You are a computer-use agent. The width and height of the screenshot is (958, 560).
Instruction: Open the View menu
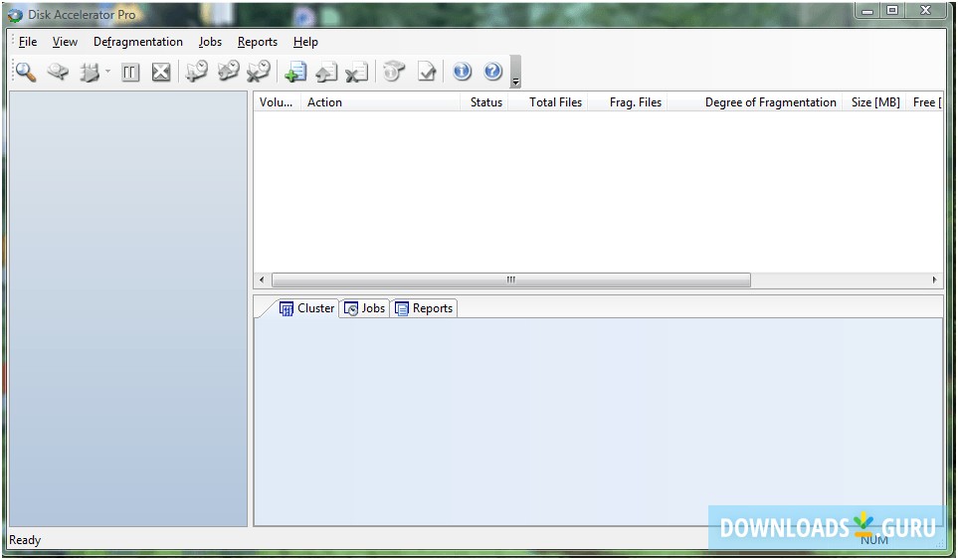tap(65, 42)
